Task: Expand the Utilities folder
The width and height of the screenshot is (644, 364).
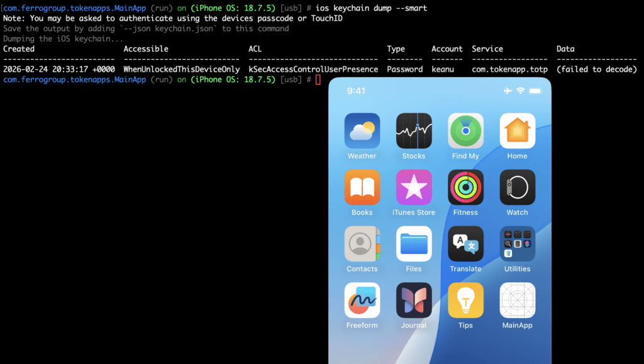Action: click(x=517, y=244)
